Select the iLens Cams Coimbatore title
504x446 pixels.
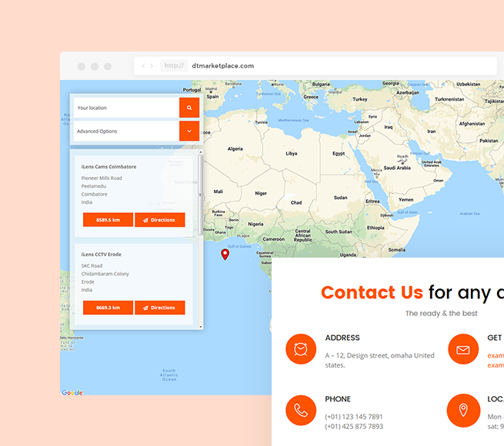click(x=108, y=167)
